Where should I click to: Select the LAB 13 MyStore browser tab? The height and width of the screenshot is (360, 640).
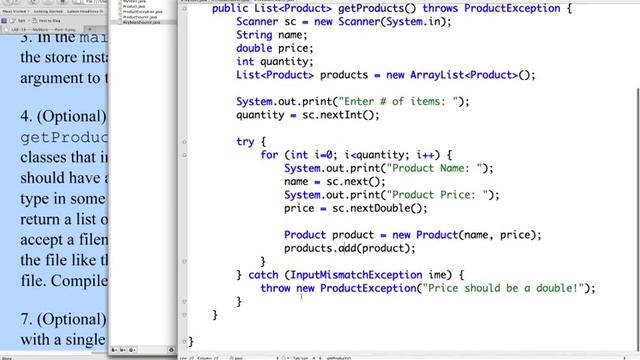tap(43, 29)
